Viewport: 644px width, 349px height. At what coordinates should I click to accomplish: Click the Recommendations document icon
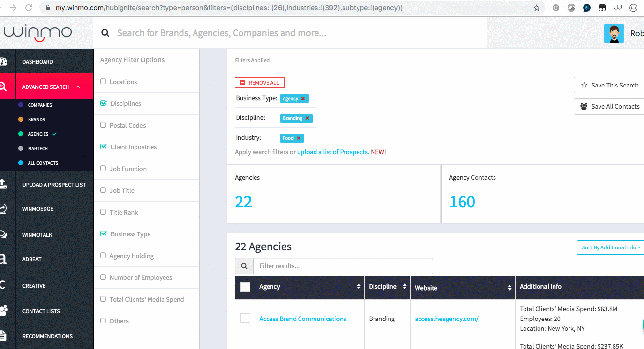3,336
